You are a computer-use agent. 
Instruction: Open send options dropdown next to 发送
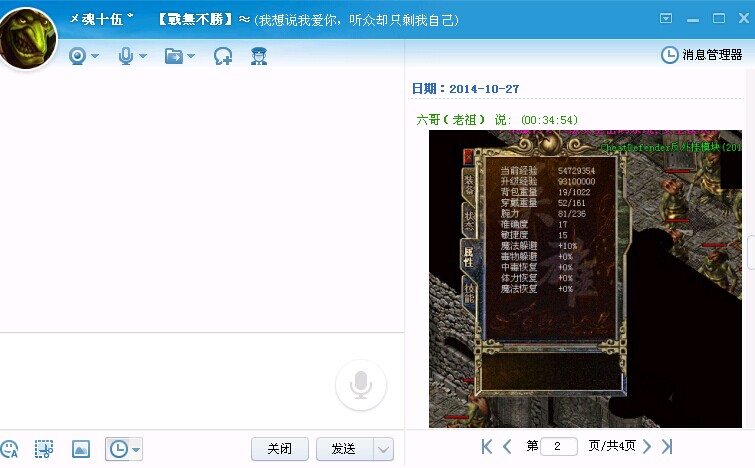383,449
